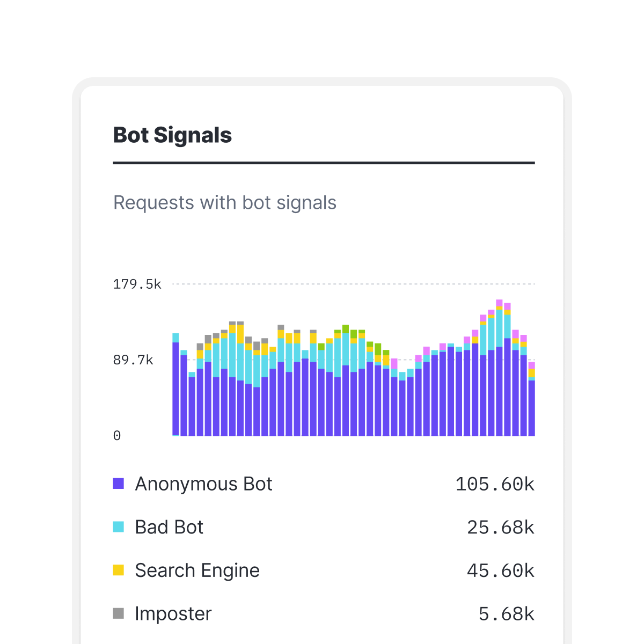Select the Imposter legend label
Image resolution: width=644 pixels, height=644 pixels.
[173, 613]
